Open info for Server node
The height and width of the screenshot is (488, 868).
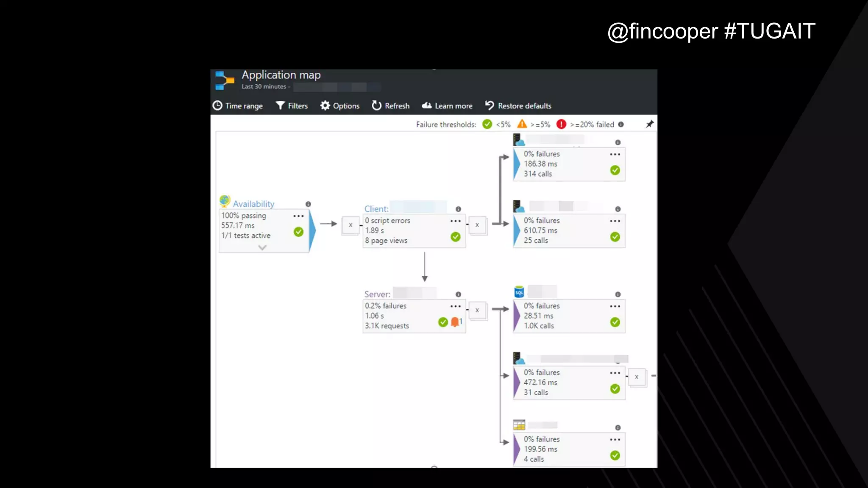(x=458, y=294)
